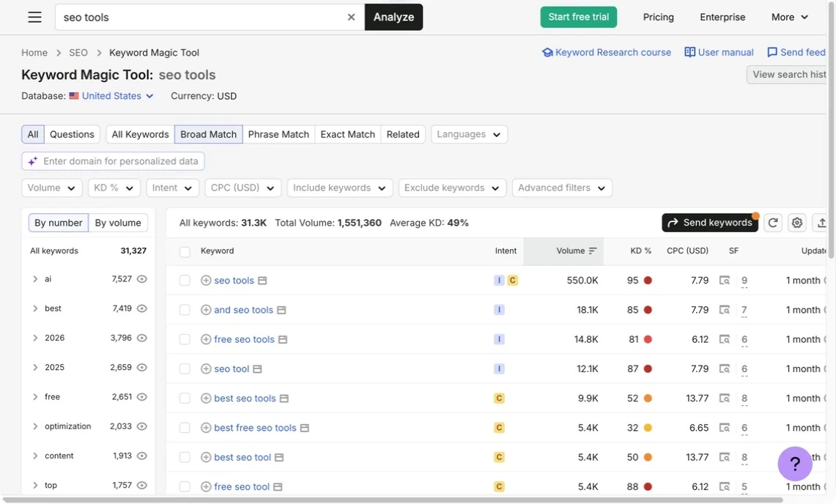Image resolution: width=836 pixels, height=504 pixels.
Task: Check the box for 'free seo tools' row
Action: [x=185, y=339]
